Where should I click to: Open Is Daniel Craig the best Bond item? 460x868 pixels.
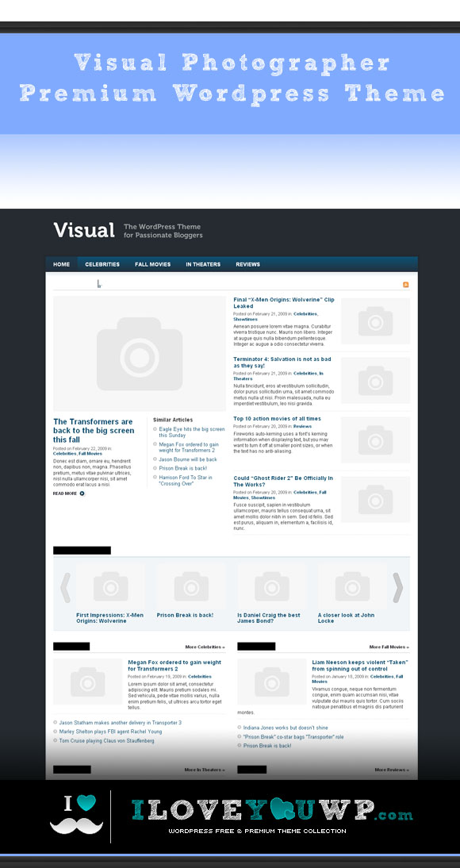point(269,618)
